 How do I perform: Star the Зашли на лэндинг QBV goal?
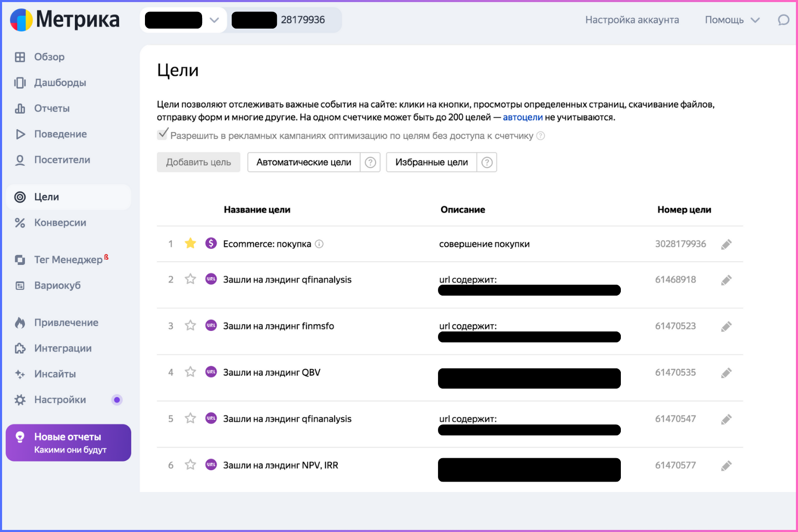pyautogui.click(x=191, y=372)
